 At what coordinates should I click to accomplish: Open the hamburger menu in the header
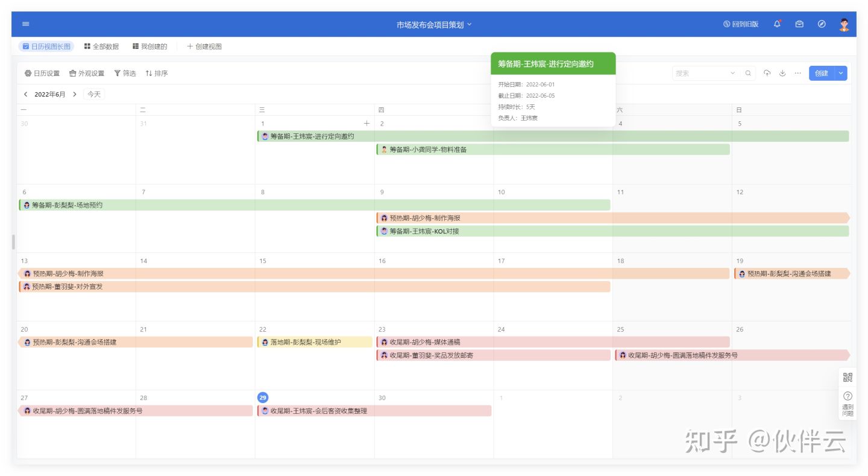coord(26,24)
